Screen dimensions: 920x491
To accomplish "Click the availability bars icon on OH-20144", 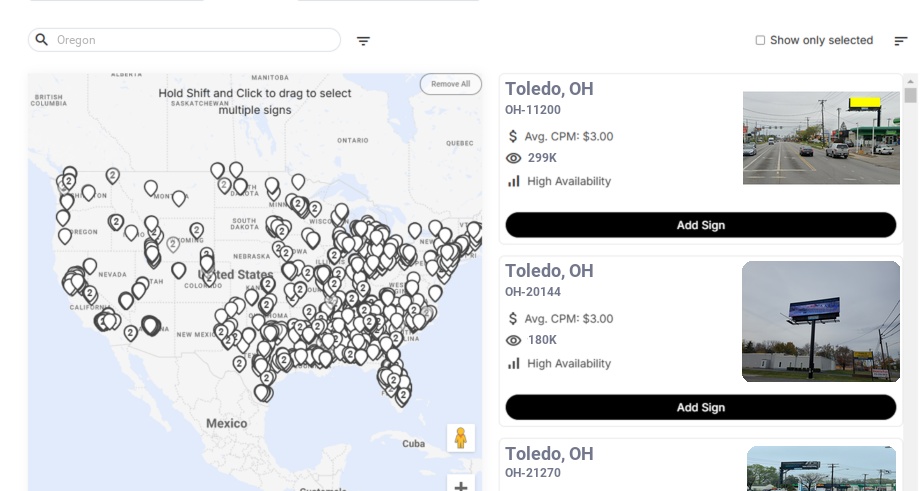I will (514, 363).
